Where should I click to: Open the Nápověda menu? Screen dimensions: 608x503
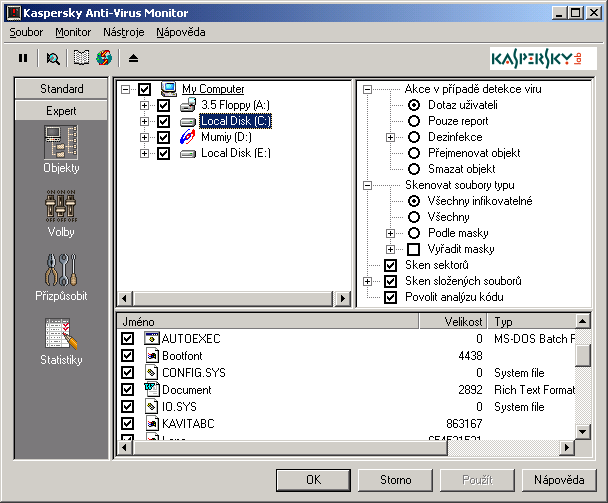point(181,32)
